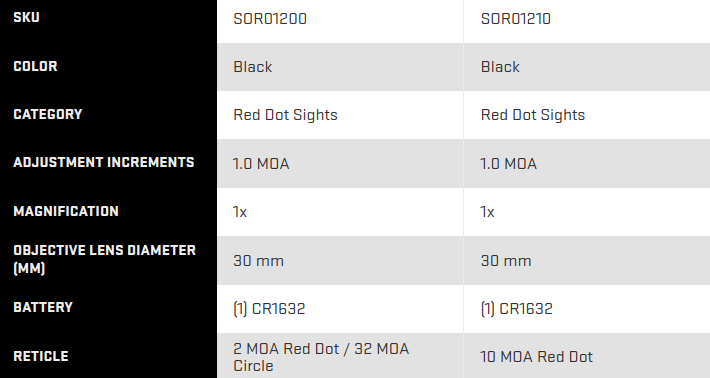This screenshot has height=378, width=710.
Task: Click the 10 MOA Red Dot reticle value
Action: point(537,357)
